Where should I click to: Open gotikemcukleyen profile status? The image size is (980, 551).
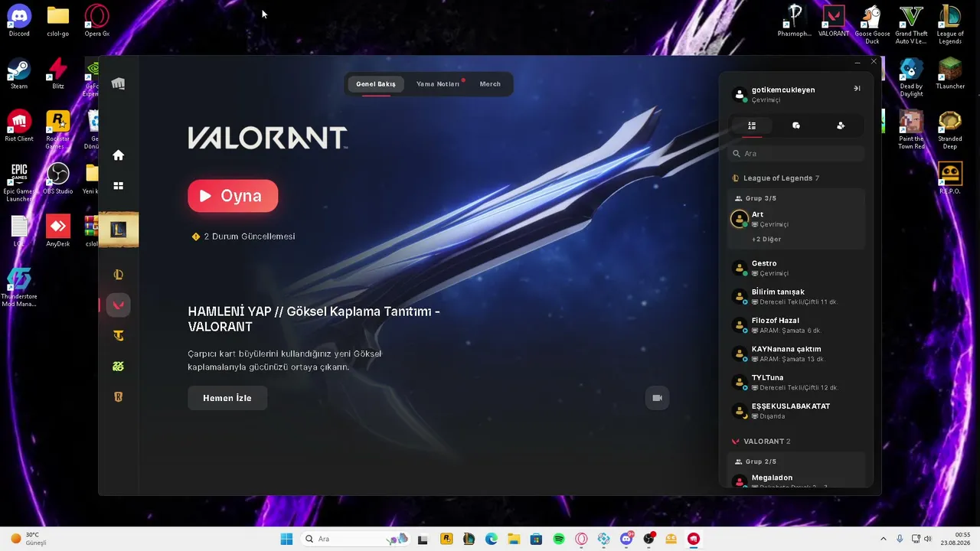783,94
